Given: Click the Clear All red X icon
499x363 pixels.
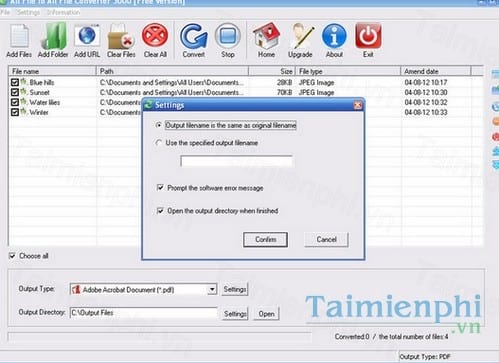Looking at the screenshot, I should pyautogui.click(x=155, y=35).
